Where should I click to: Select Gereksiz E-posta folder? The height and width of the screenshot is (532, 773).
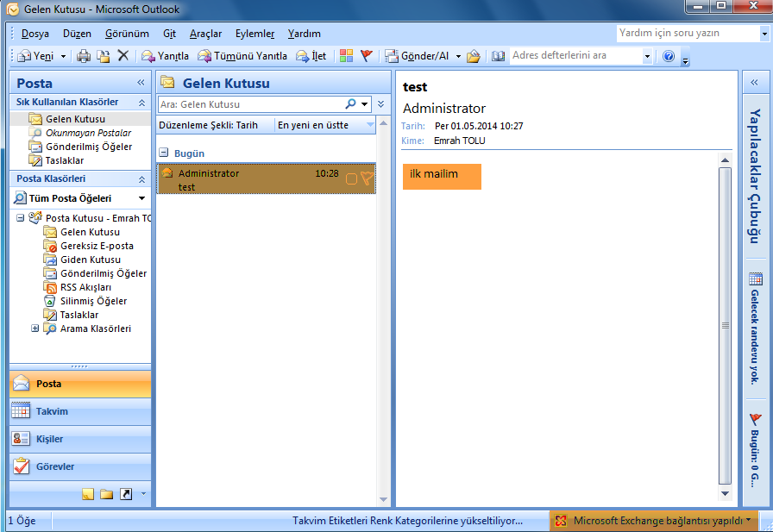pos(97,246)
